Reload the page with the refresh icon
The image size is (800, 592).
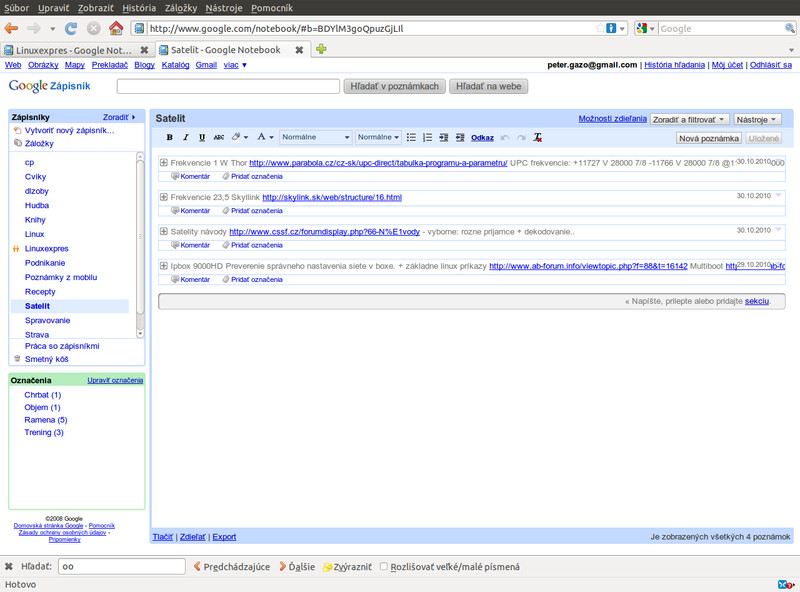(x=71, y=28)
